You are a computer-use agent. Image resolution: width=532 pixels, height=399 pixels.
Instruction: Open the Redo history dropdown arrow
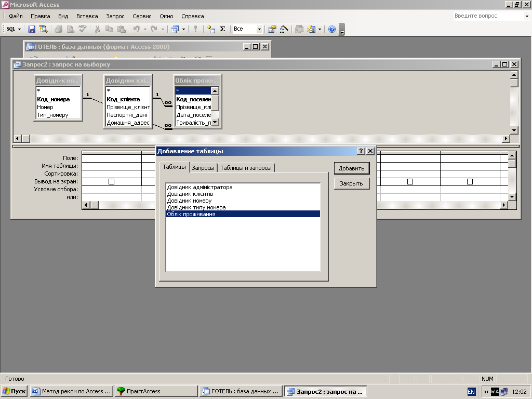pyautogui.click(x=163, y=29)
